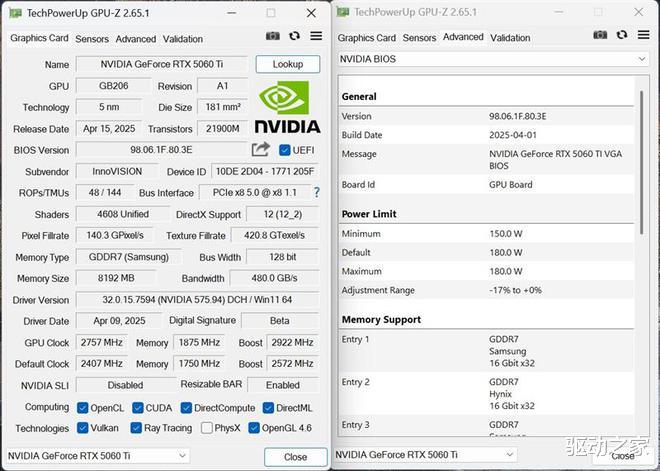The width and height of the screenshot is (660, 471).
Task: Click the Release Date field Apr 15, 2025
Action: pyautogui.click(x=109, y=128)
